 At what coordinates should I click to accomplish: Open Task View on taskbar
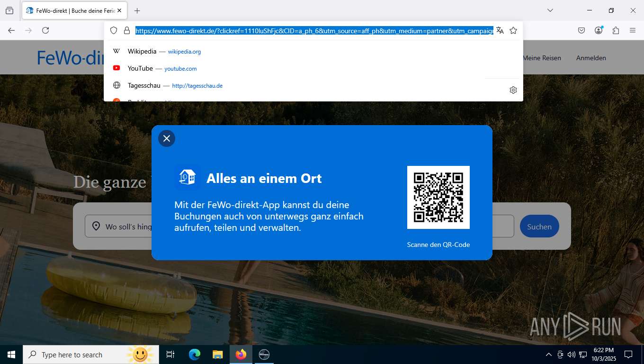click(x=170, y=355)
